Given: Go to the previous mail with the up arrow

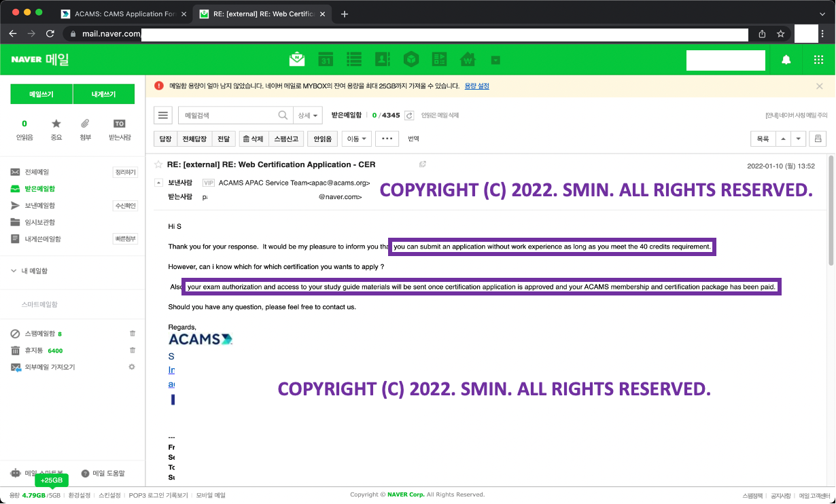Looking at the screenshot, I should (x=783, y=139).
